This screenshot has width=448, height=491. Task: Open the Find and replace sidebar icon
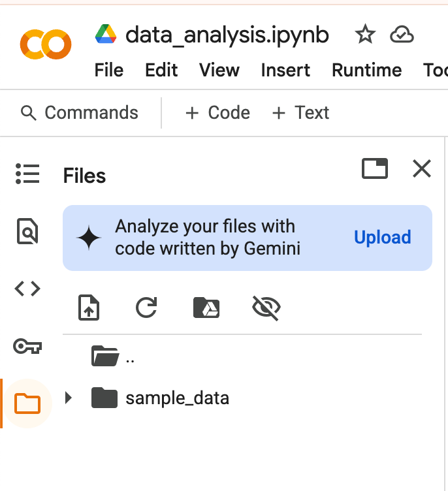point(27,231)
